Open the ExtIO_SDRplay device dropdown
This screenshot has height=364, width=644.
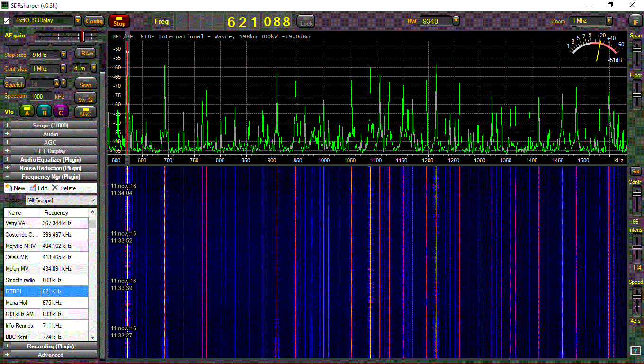pos(78,21)
